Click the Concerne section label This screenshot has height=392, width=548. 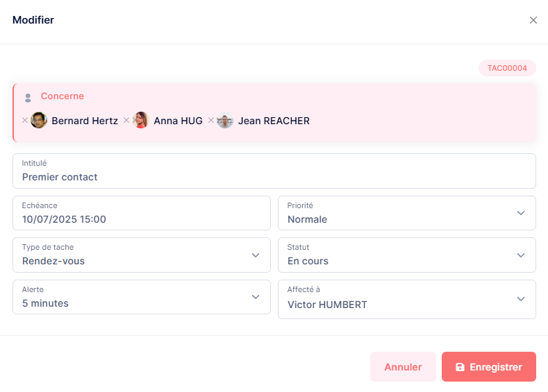click(63, 96)
